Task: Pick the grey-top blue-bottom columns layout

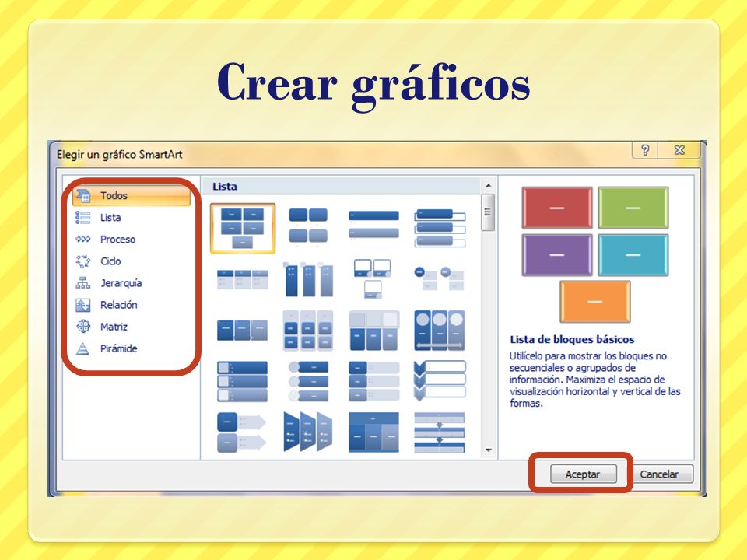Action: (x=373, y=331)
